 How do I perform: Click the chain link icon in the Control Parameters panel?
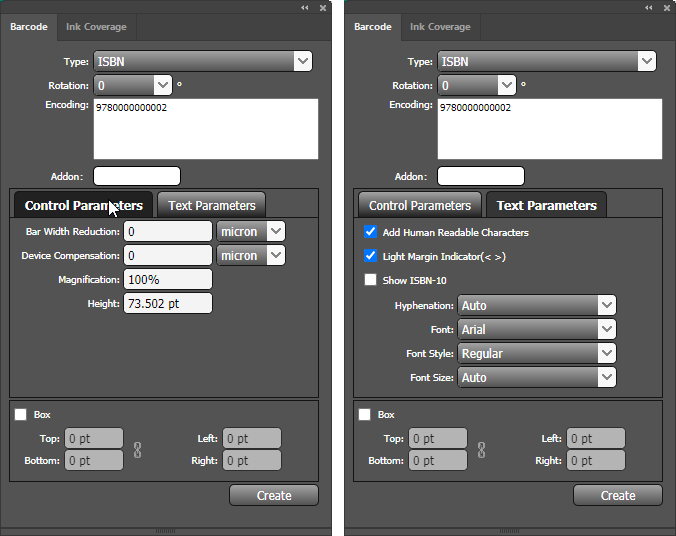[x=137, y=450]
